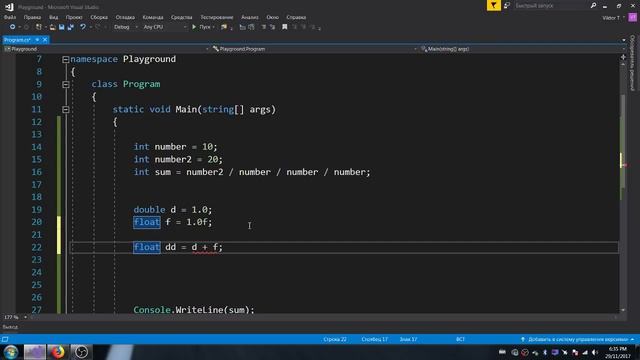The image size is (640, 360).
Task: Open the Команда menu
Action: coord(153,17)
